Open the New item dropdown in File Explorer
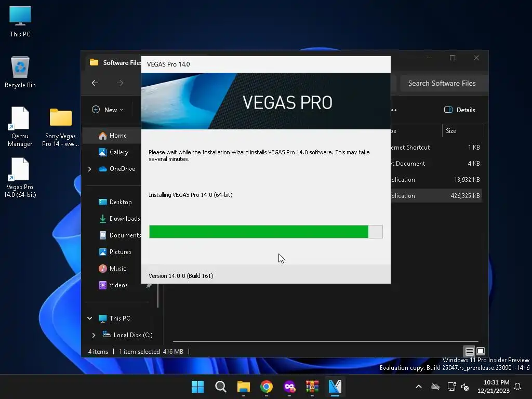532x399 pixels. [108, 110]
